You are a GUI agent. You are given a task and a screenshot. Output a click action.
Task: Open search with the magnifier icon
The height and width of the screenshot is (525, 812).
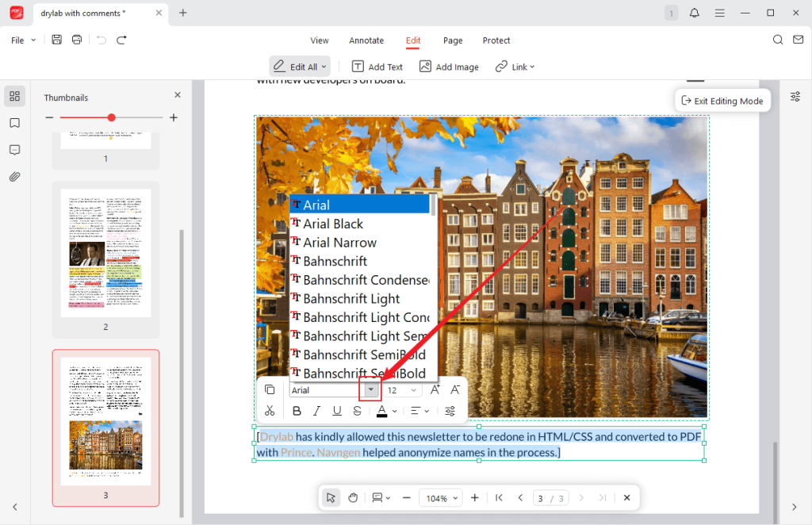(x=776, y=39)
